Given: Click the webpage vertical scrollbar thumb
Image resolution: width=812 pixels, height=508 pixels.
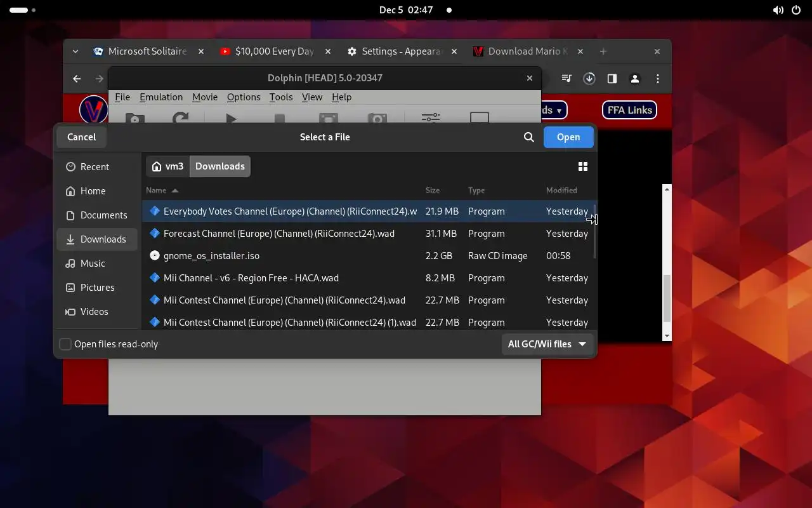Looking at the screenshot, I should coord(667,298).
